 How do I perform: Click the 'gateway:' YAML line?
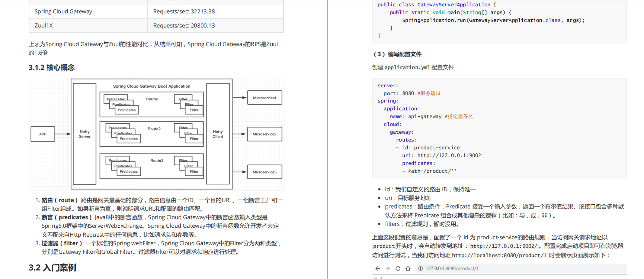point(402,132)
